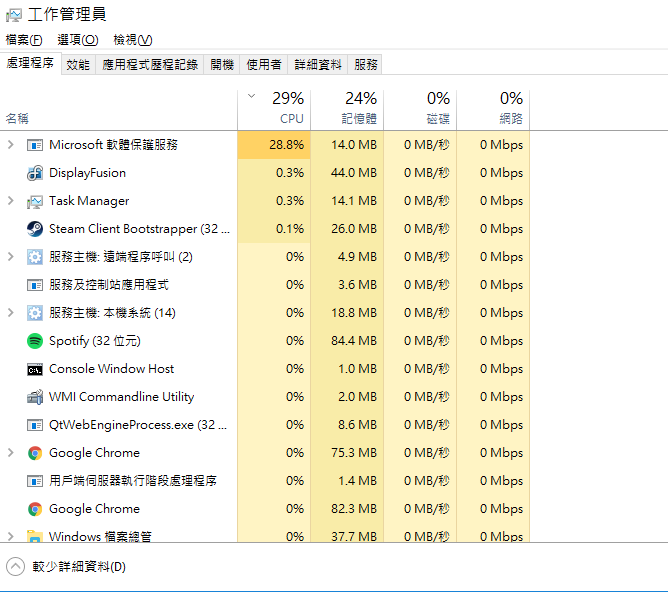The height and width of the screenshot is (592, 668).
Task: Click the Console Window Host icon
Action: 35,369
